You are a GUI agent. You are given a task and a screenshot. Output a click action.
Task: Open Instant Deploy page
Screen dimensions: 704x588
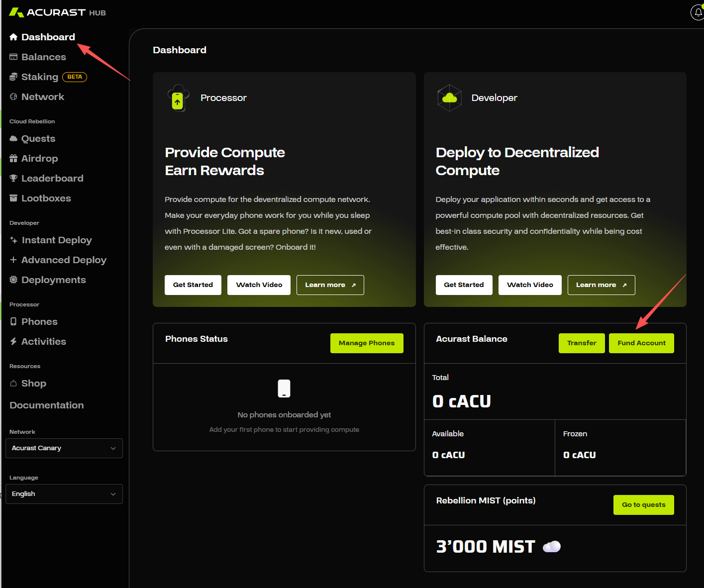[56, 240]
